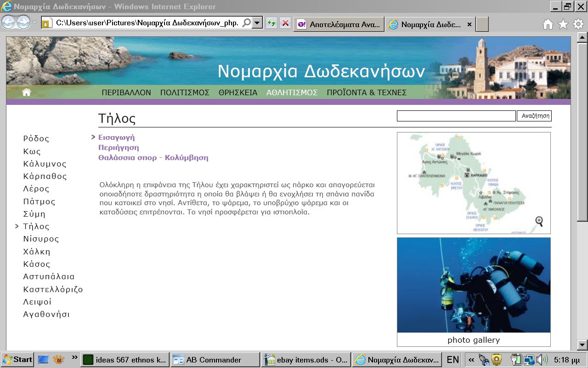Open Favorites star icon

[x=563, y=24]
